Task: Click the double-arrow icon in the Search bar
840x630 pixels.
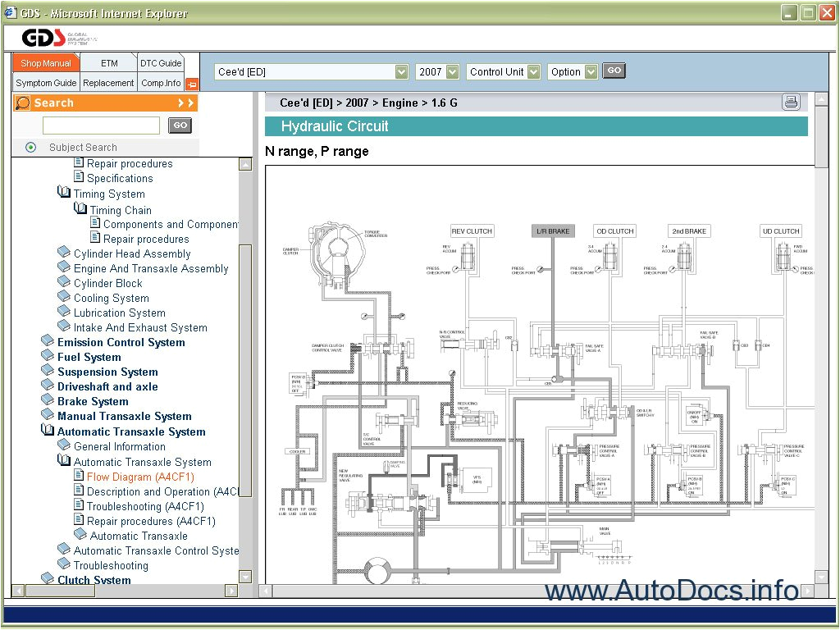Action: tap(185, 103)
